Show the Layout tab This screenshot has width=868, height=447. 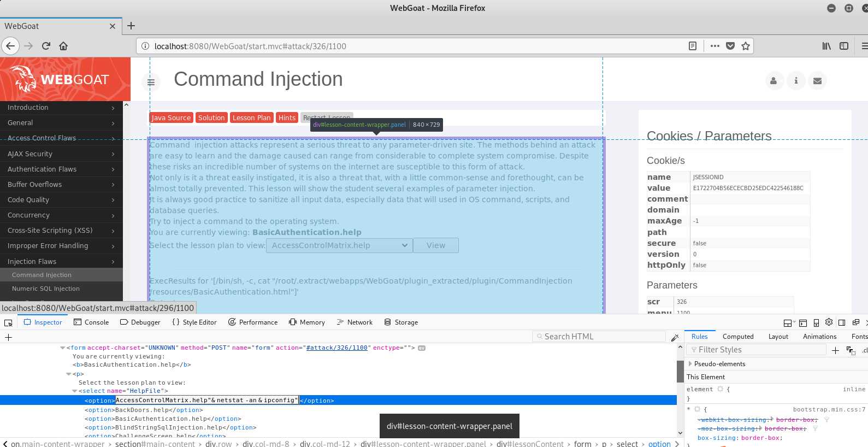(778, 337)
